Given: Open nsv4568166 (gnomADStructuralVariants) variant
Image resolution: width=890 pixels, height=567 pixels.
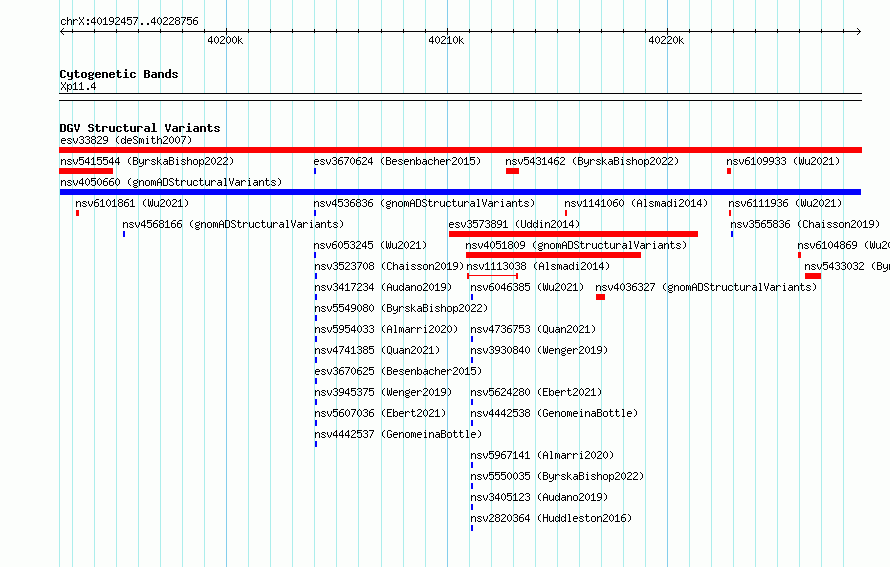Looking at the screenshot, I should pyautogui.click(x=233, y=224).
